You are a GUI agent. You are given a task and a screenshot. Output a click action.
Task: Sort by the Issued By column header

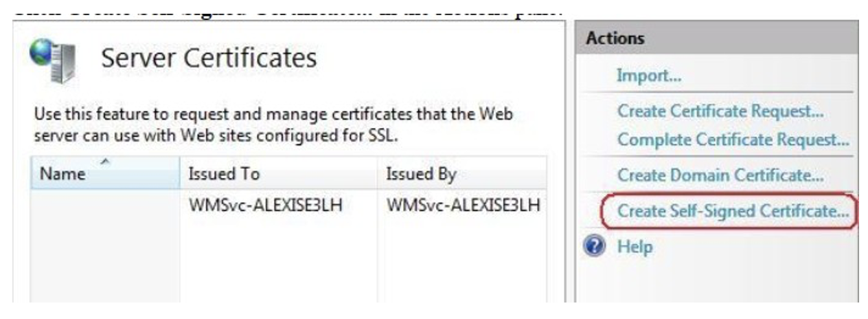click(461, 174)
